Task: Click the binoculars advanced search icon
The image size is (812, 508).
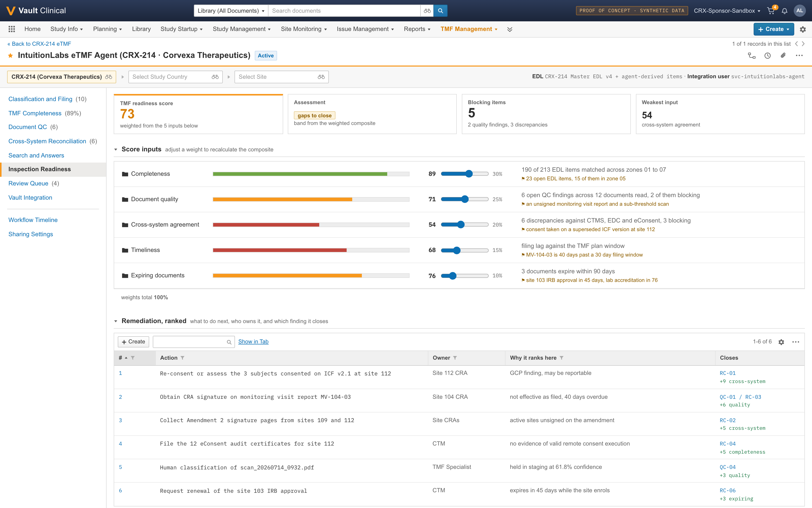Action: (427, 11)
